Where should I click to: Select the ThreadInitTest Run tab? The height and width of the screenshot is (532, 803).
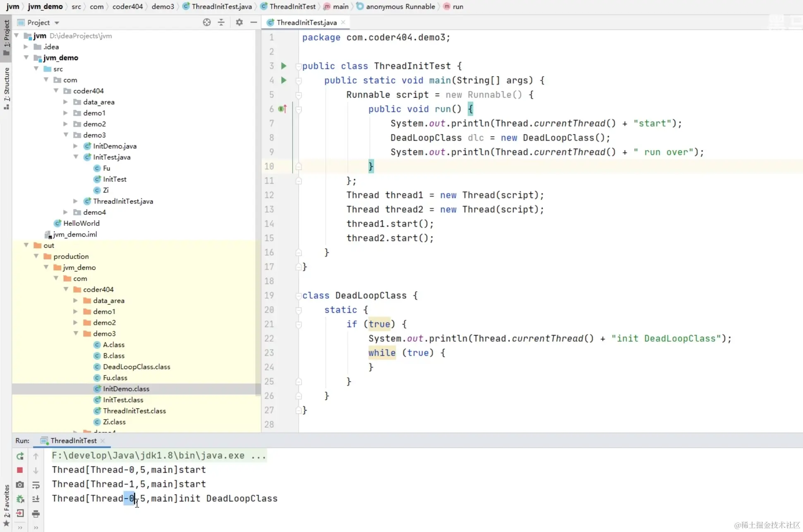(x=73, y=441)
